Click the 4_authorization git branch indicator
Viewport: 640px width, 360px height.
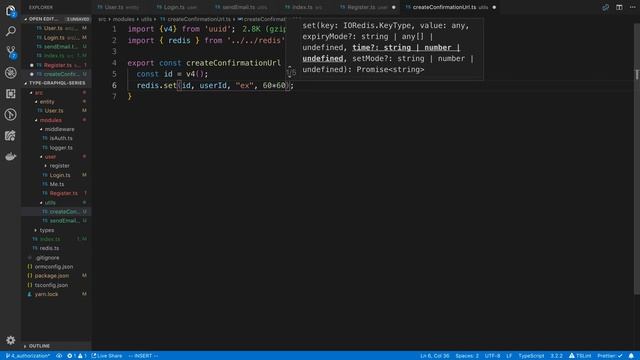coord(27,356)
